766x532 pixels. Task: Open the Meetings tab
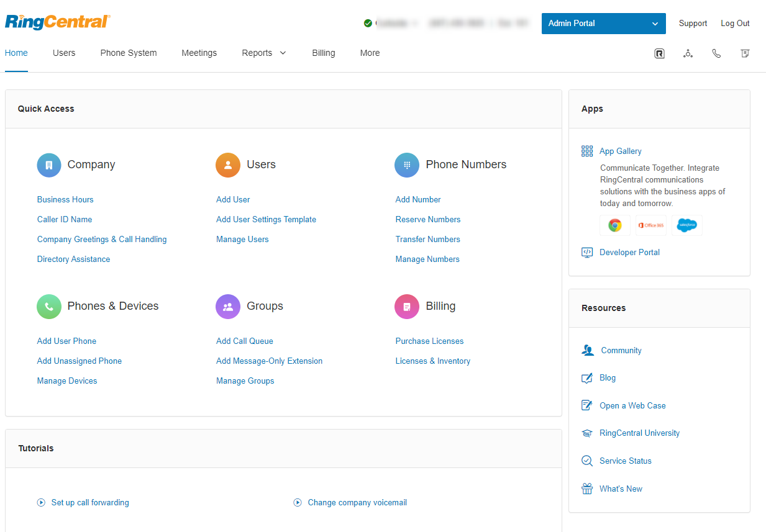[199, 53]
